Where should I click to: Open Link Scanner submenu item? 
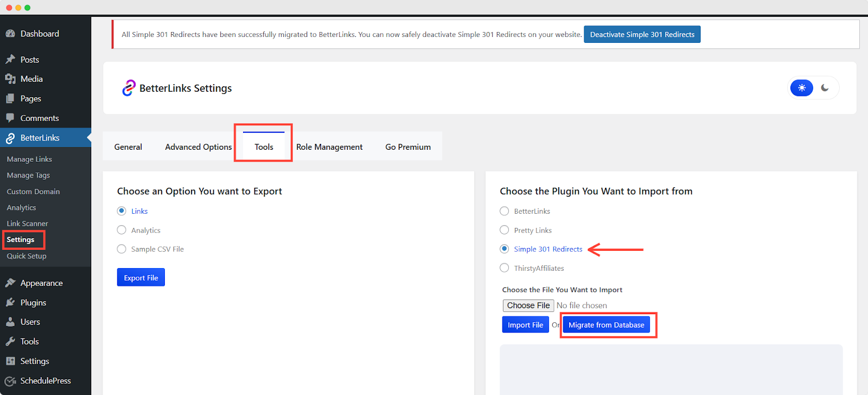[x=27, y=224]
